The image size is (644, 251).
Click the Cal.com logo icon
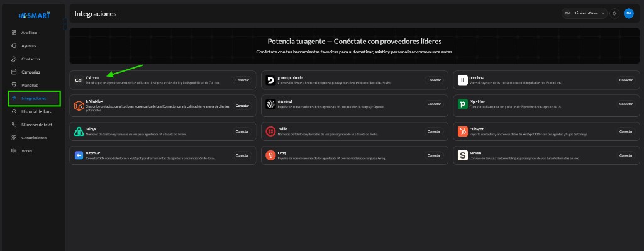pyautogui.click(x=79, y=80)
